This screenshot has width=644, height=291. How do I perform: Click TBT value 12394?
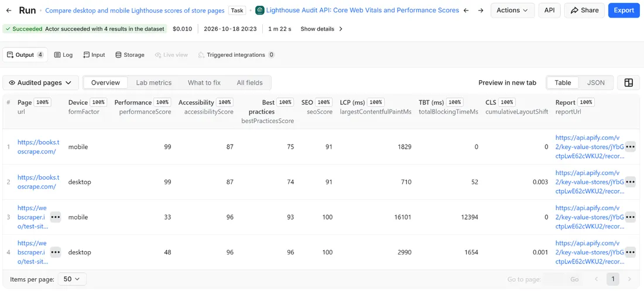469,217
